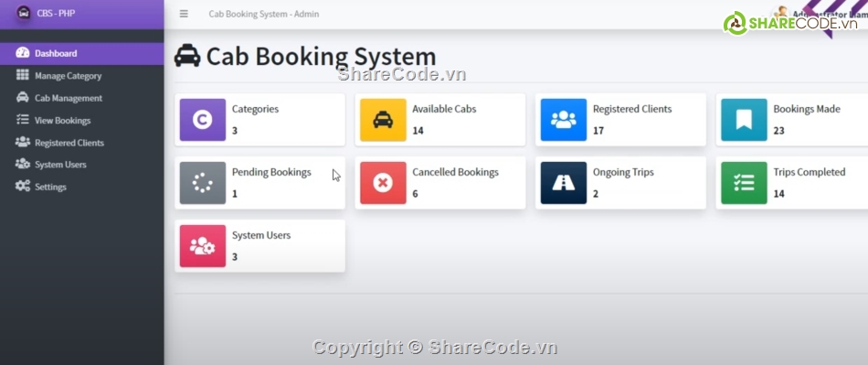Click the View Bookings checklist icon
This screenshot has width=868, height=365.
[23, 120]
